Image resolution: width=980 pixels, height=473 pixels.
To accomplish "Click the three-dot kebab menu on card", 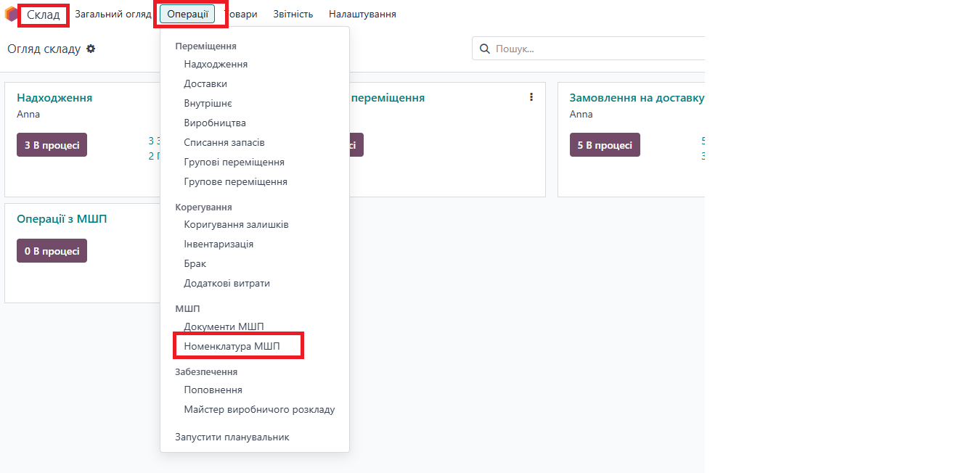I will [531, 97].
